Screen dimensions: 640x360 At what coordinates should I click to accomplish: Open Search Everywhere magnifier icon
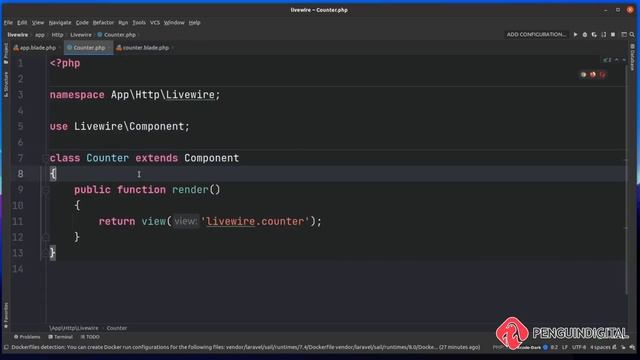click(632, 35)
